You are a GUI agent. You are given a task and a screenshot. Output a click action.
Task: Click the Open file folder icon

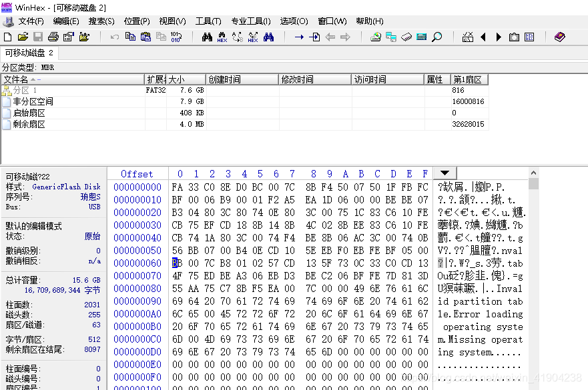pyautogui.click(x=23, y=37)
